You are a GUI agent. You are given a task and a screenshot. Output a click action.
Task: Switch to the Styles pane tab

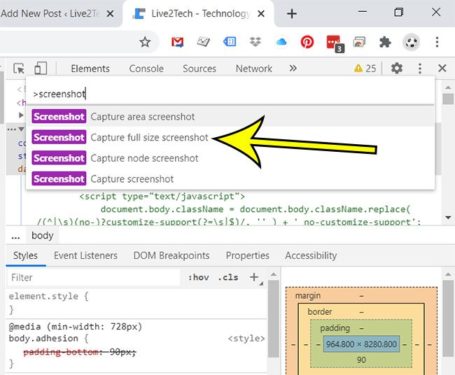point(25,255)
